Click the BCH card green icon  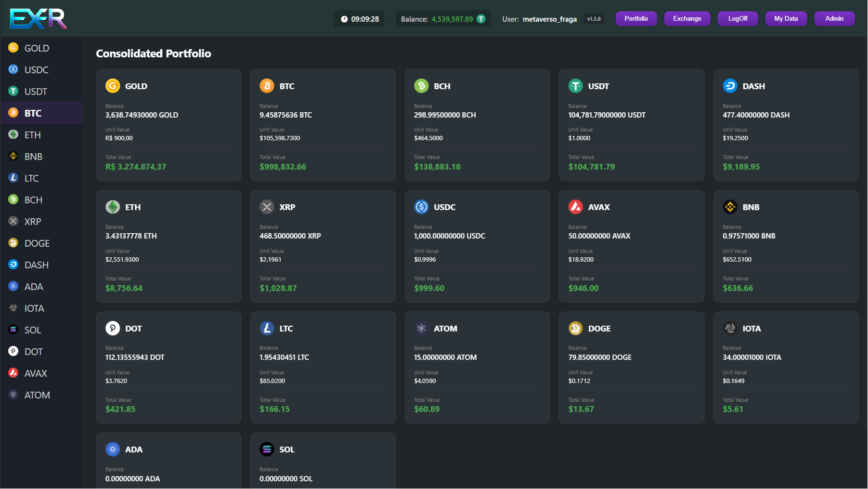(421, 86)
